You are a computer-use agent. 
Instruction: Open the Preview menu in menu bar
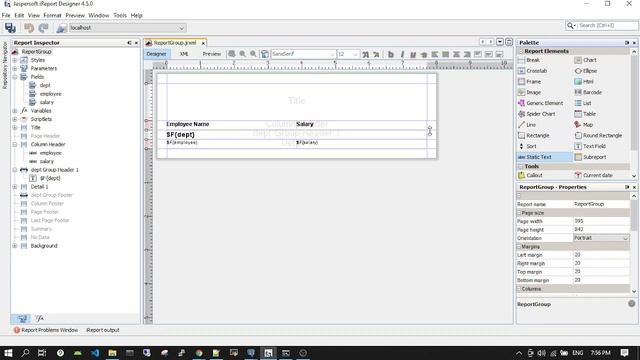75,16
